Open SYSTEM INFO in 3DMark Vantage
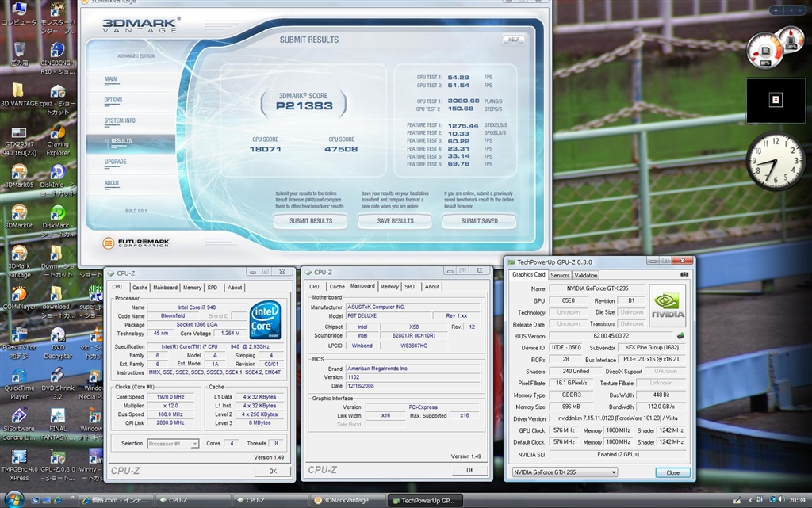The height and width of the screenshot is (508, 812). [120, 121]
